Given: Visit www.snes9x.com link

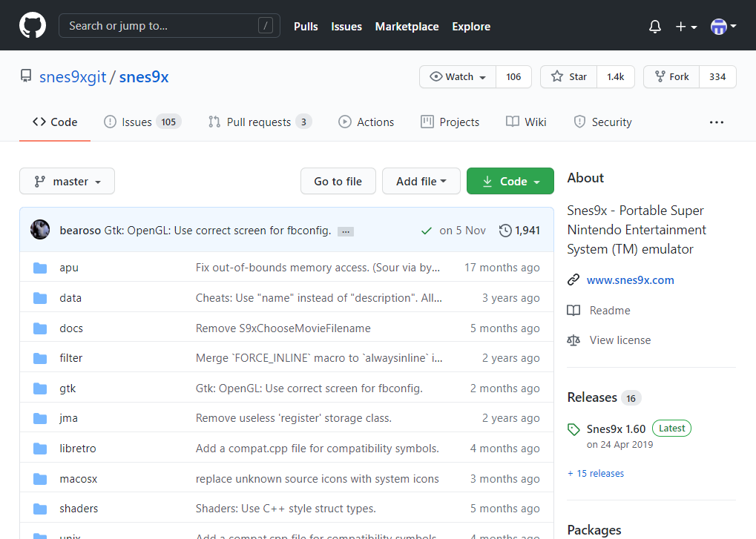Looking at the screenshot, I should pos(630,280).
